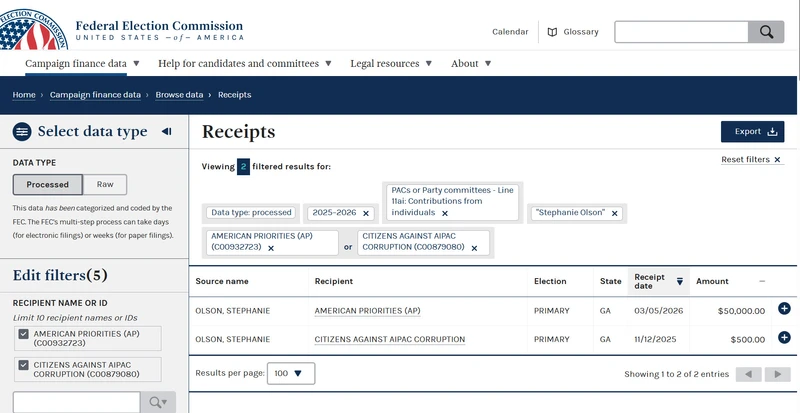
Task: Expand details for the $500.00 receipt row
Action: coord(784,337)
